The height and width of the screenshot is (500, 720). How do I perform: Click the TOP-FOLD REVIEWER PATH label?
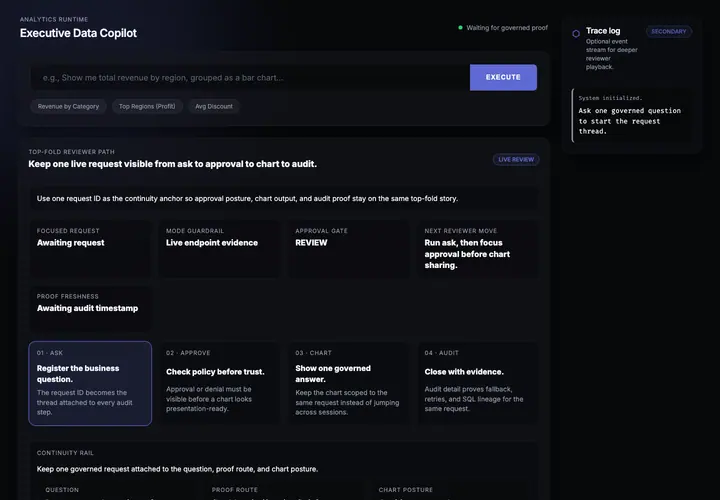pyautogui.click(x=72, y=152)
